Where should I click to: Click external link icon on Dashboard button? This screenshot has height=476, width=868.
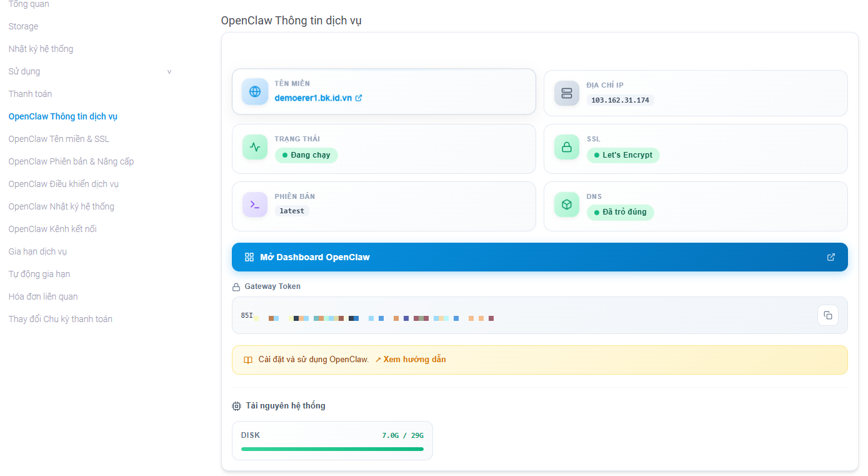click(831, 257)
